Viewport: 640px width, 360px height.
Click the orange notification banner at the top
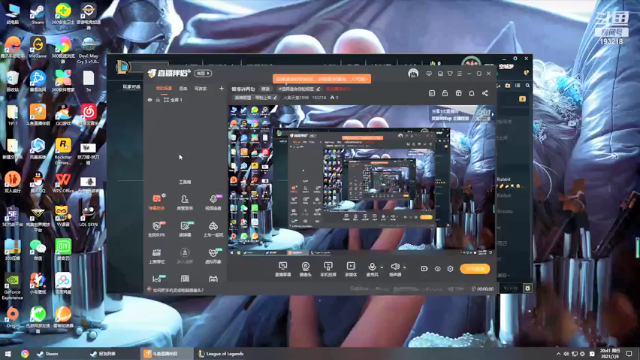tap(322, 79)
